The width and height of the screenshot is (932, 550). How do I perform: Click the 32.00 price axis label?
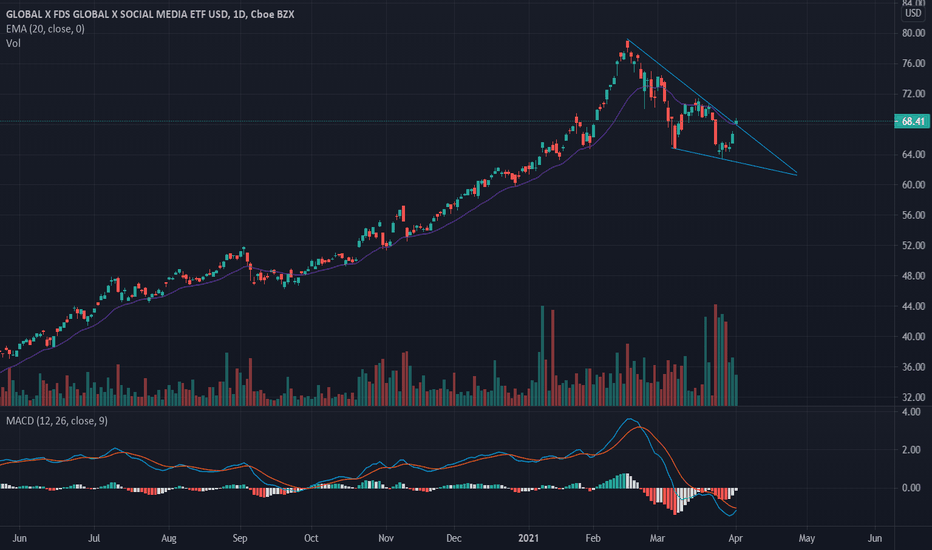[913, 397]
